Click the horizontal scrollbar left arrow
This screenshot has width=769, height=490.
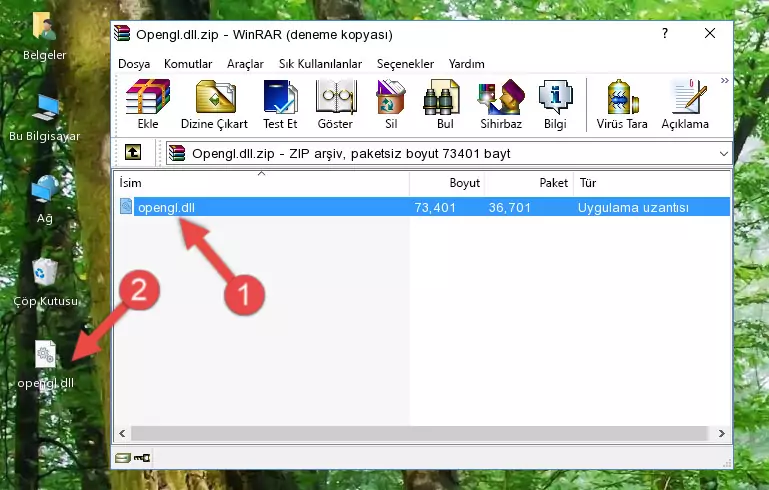point(122,433)
